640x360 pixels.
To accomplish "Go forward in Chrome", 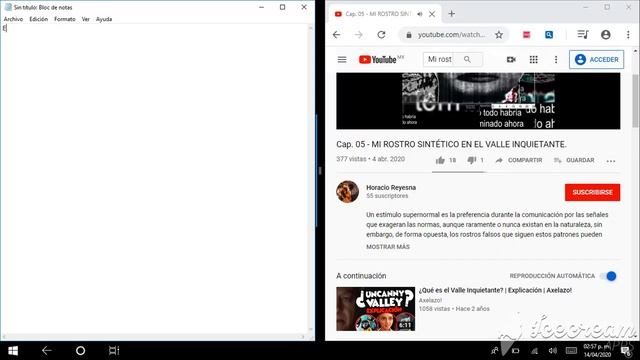I will click(x=359, y=35).
